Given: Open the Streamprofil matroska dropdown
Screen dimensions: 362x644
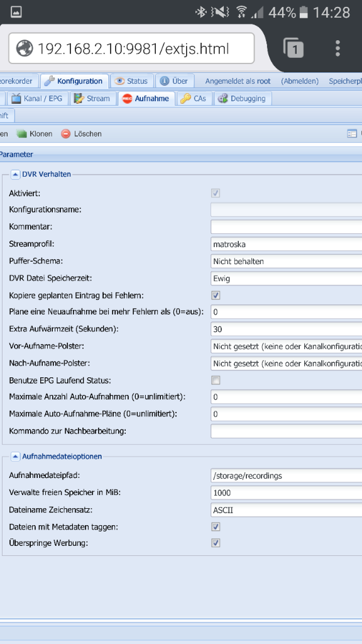Looking at the screenshot, I should click(287, 244).
